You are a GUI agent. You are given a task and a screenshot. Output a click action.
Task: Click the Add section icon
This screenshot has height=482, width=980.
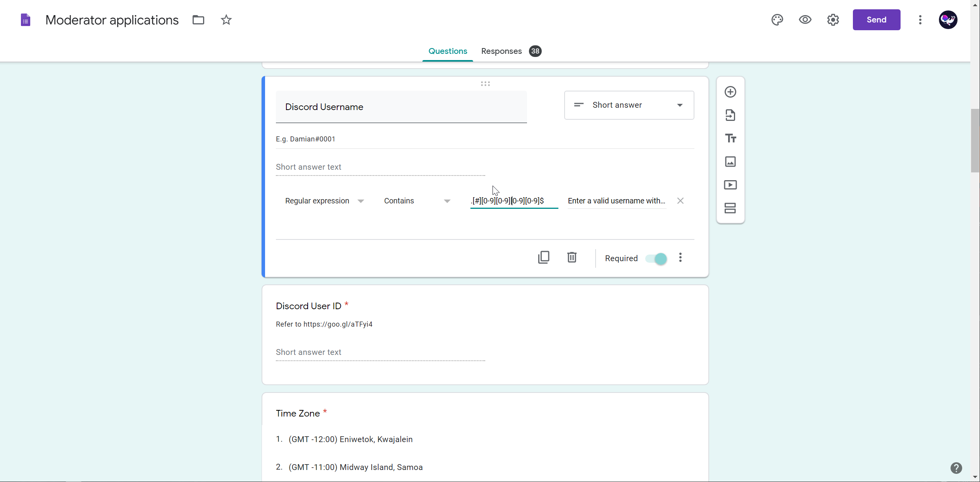tap(730, 208)
